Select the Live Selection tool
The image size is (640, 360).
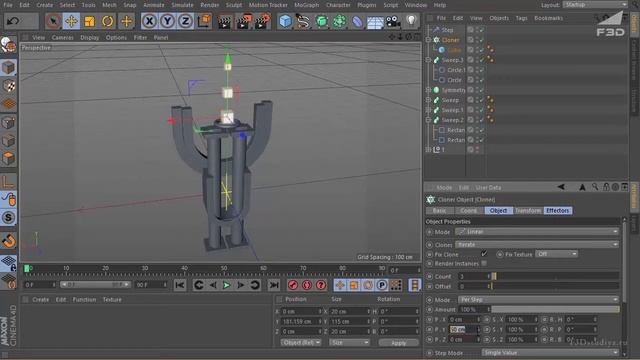[x=53, y=21]
